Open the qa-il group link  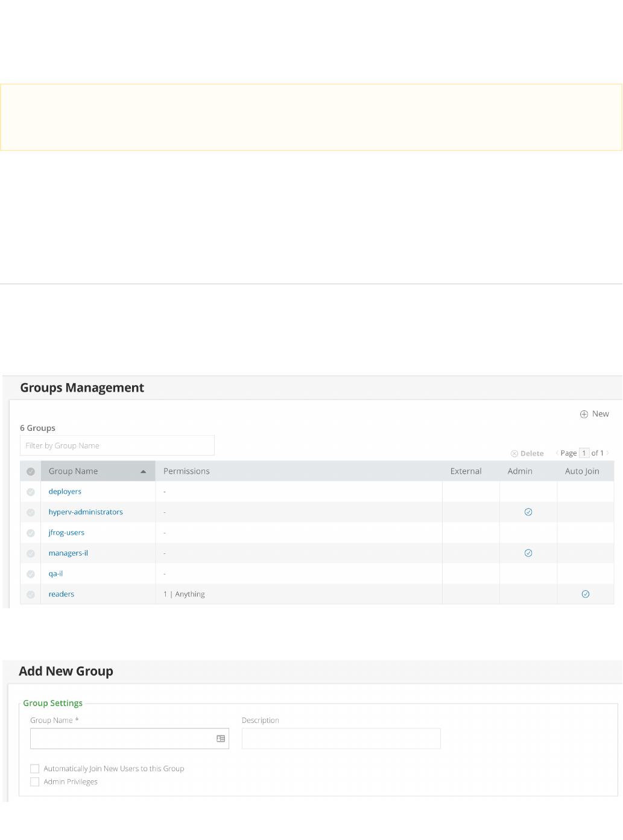pos(55,574)
